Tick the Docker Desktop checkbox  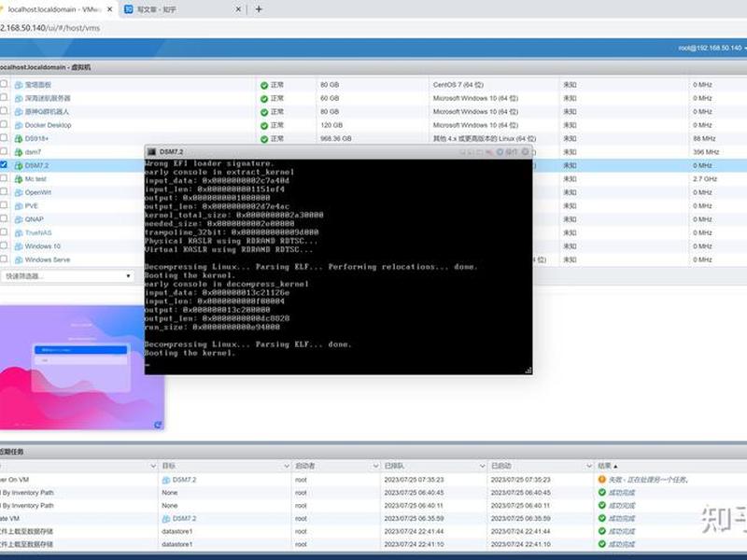tap(4, 124)
